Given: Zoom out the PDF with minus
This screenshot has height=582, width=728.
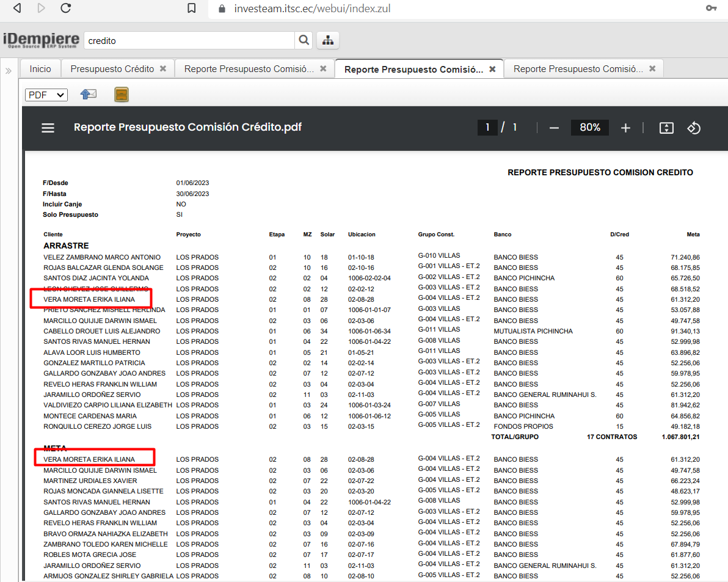Looking at the screenshot, I should [554, 128].
